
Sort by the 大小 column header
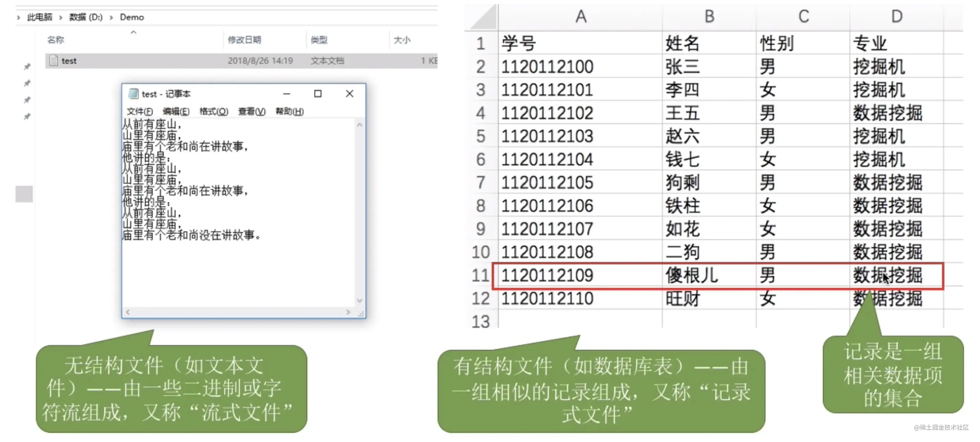click(402, 40)
